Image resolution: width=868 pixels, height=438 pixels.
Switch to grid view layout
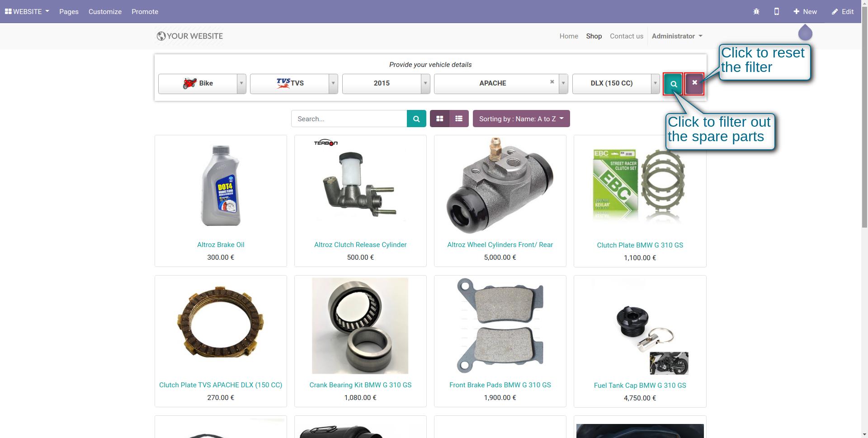point(439,119)
